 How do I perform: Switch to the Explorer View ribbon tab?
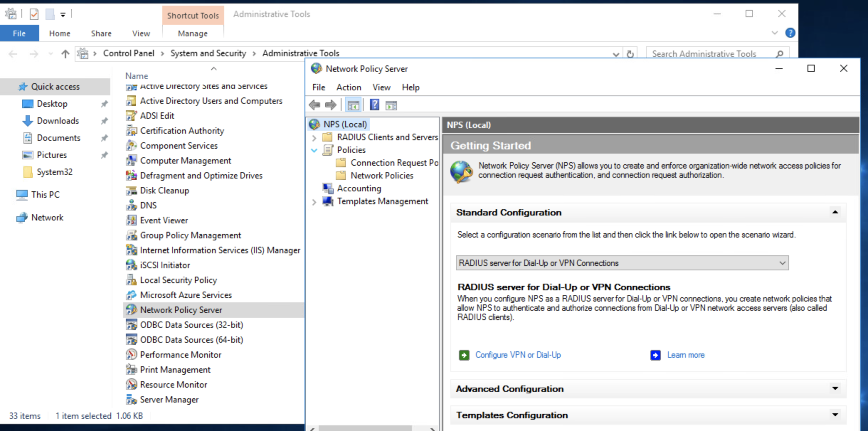point(141,33)
